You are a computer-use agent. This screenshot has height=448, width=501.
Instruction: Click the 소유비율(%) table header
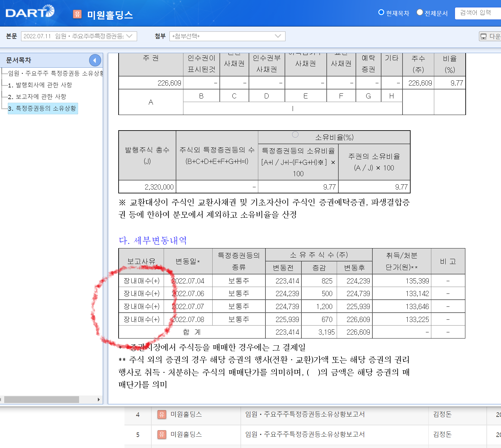tap(334, 137)
